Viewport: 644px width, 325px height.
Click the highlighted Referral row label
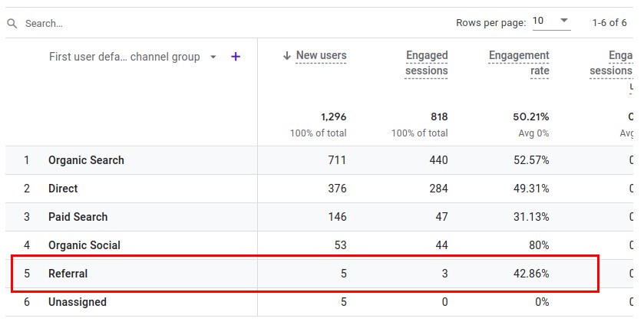[68, 274]
